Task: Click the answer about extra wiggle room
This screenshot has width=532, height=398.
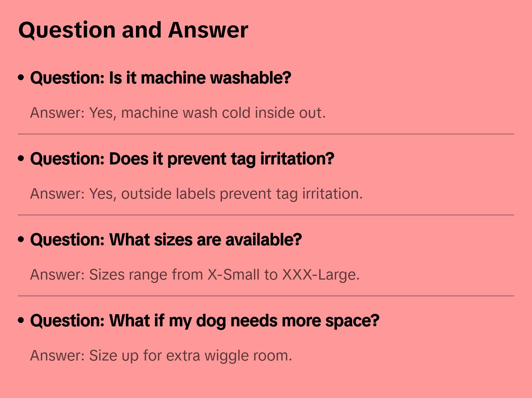Action: click(x=161, y=356)
